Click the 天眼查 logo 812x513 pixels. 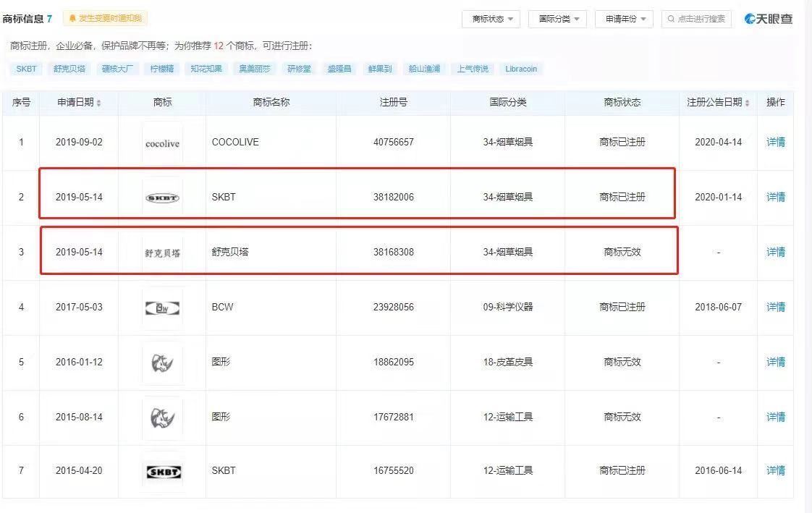[x=769, y=19]
